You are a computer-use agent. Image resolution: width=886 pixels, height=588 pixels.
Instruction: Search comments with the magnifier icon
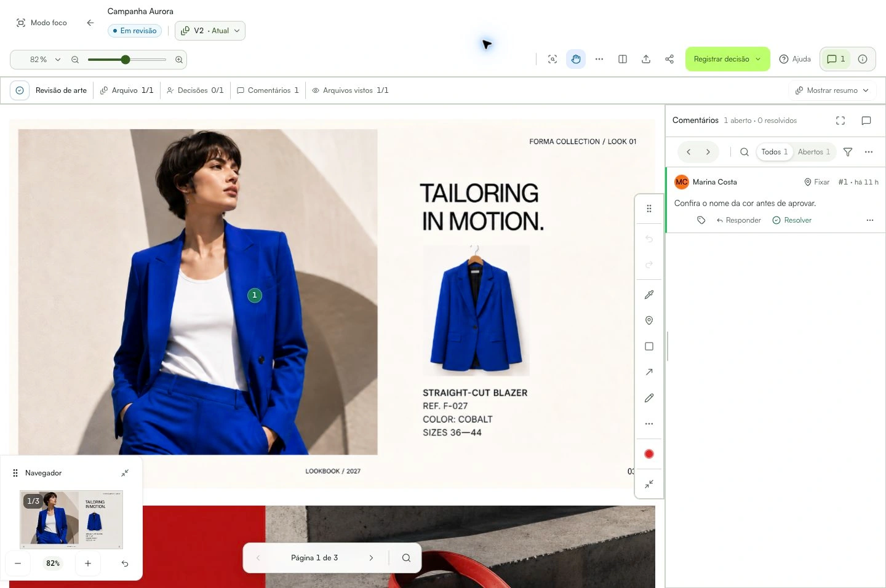pyautogui.click(x=744, y=152)
